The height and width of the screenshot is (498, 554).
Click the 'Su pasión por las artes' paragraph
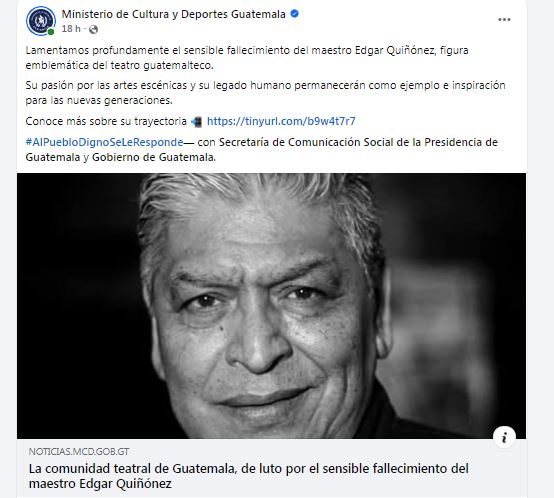click(265, 93)
